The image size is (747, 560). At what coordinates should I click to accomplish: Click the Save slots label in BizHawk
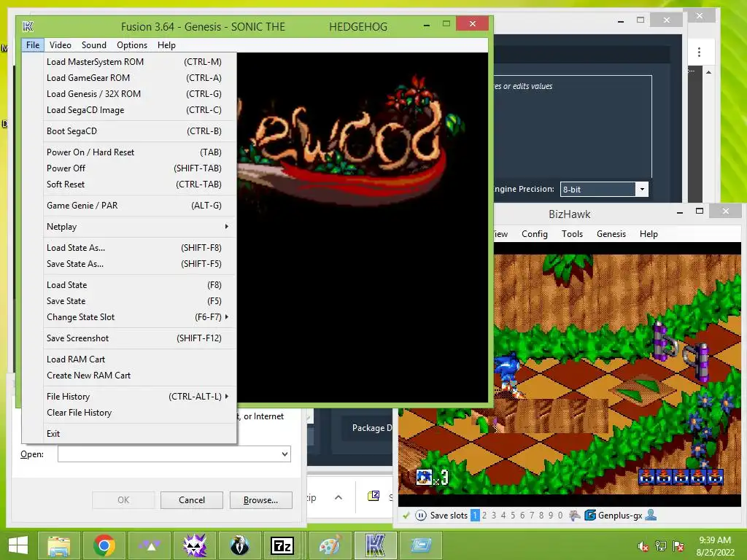tap(449, 516)
